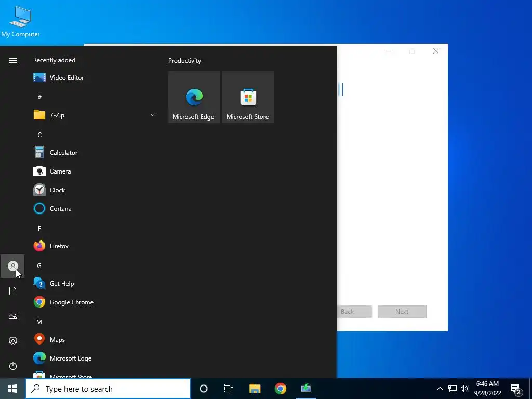Focus the Type here to search box
This screenshot has width=532, height=399.
coord(108,389)
